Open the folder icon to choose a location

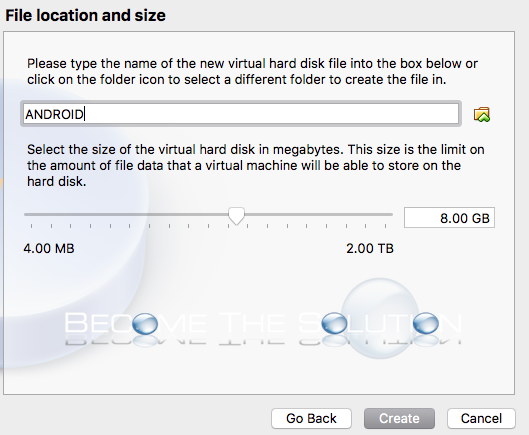(x=482, y=115)
